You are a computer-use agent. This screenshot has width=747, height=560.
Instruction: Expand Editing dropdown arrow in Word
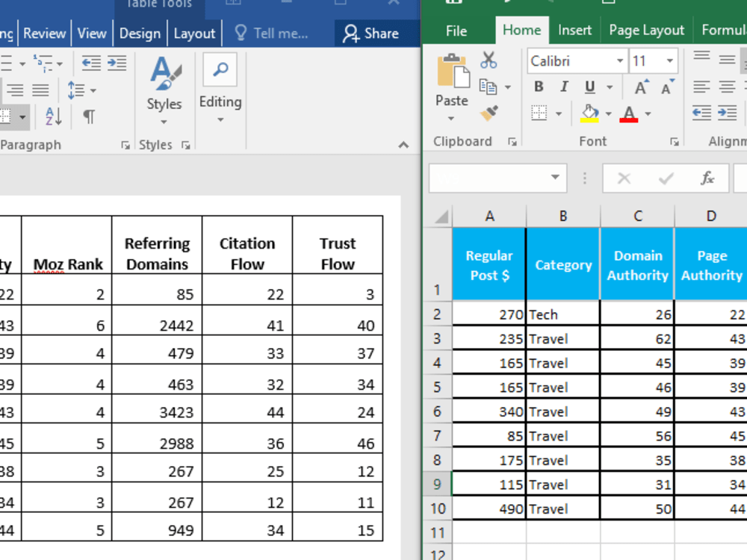[220, 120]
